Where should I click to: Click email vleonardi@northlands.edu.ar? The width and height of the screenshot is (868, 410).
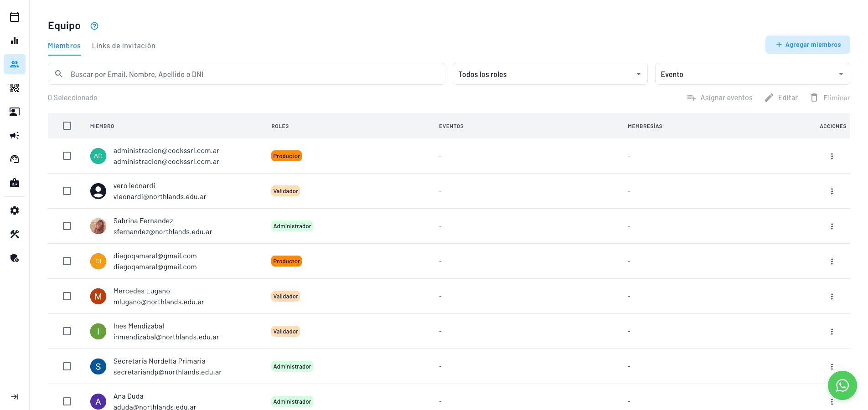tap(160, 197)
